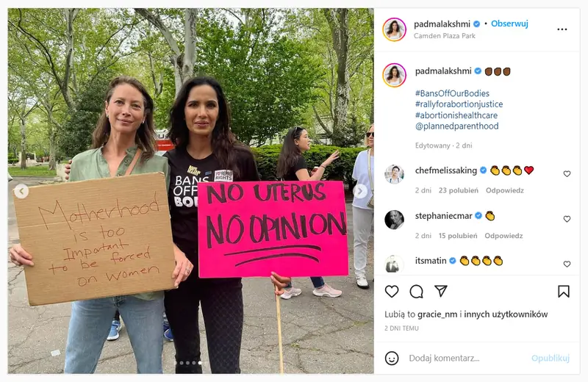
Task: Like chefmelissaking's comment heart
Action: (x=567, y=173)
